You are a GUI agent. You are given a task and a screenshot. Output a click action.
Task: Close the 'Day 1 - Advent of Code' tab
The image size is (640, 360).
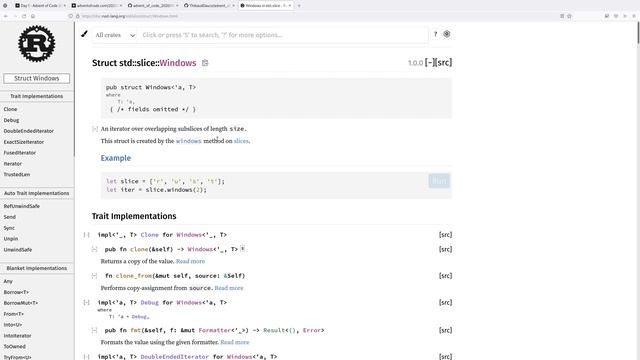[x=64, y=6]
